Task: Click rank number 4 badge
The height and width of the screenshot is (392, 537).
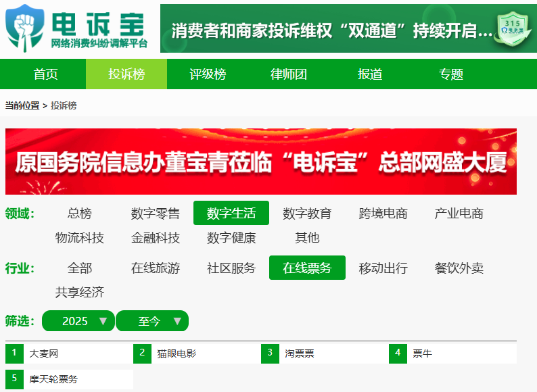Action: 398,353
